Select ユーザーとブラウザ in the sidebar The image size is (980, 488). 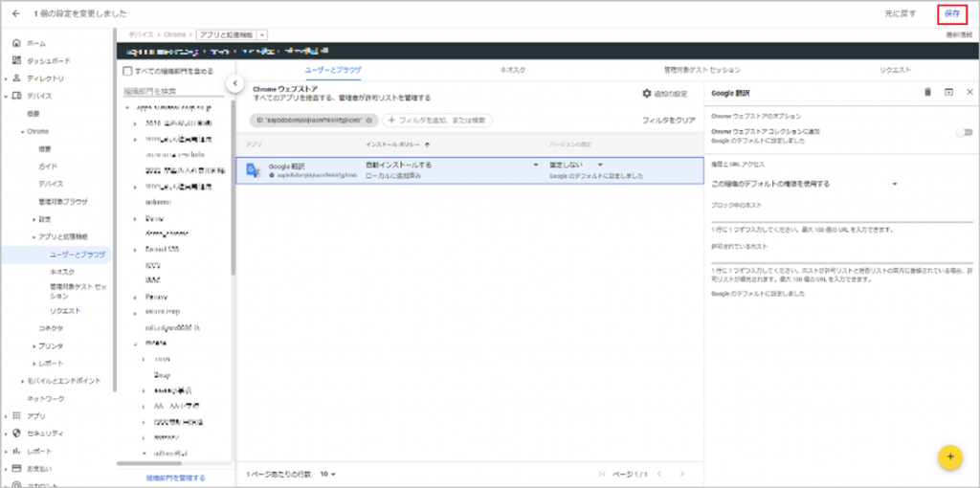click(x=77, y=255)
